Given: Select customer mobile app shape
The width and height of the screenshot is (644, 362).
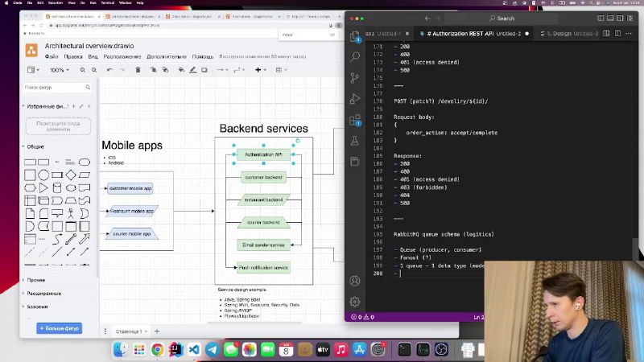Looking at the screenshot, I should [130, 188].
